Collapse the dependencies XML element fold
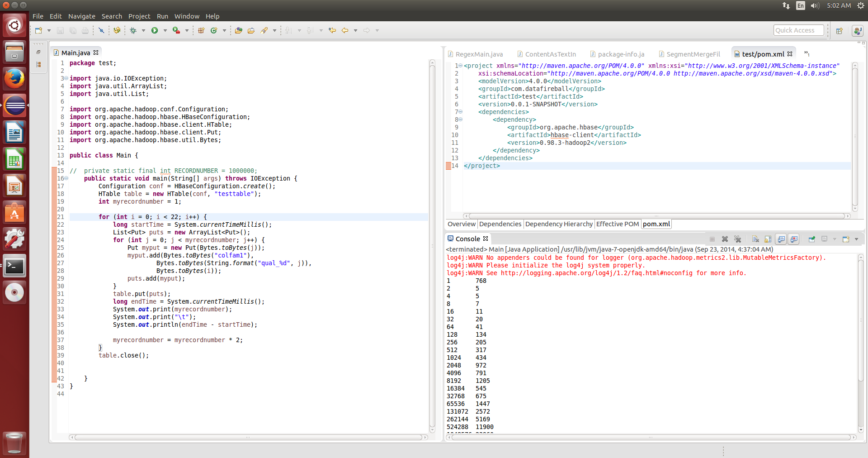Screen dimensions: 868x458 coord(461,112)
